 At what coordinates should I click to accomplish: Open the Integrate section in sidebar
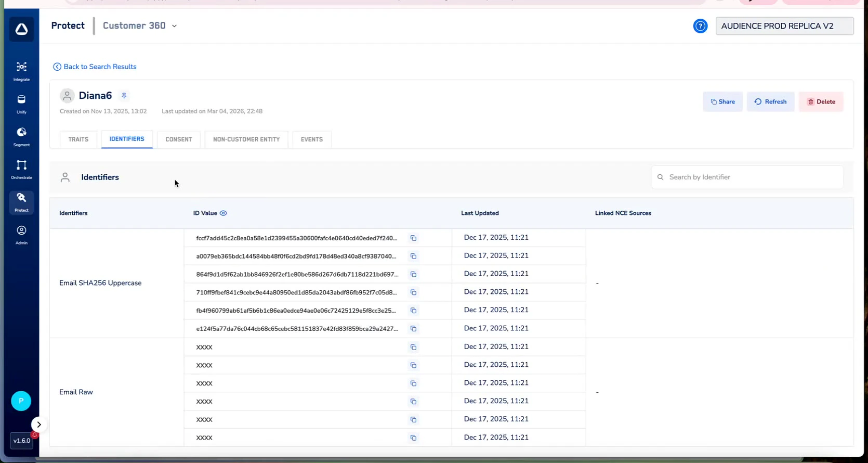pyautogui.click(x=21, y=71)
